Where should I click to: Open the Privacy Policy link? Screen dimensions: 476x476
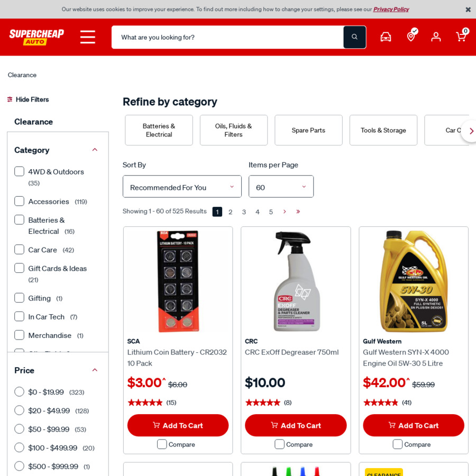[x=391, y=10]
